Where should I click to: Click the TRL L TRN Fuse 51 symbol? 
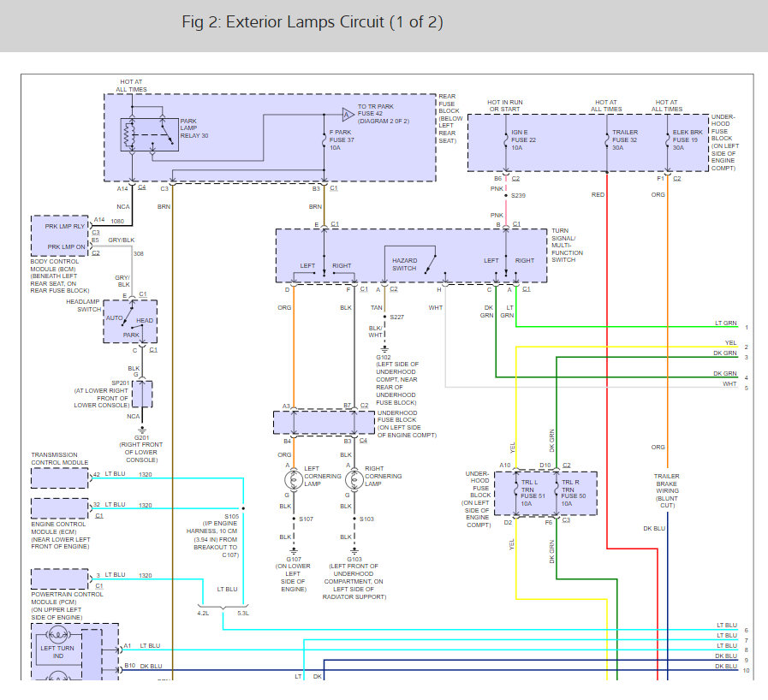515,492
